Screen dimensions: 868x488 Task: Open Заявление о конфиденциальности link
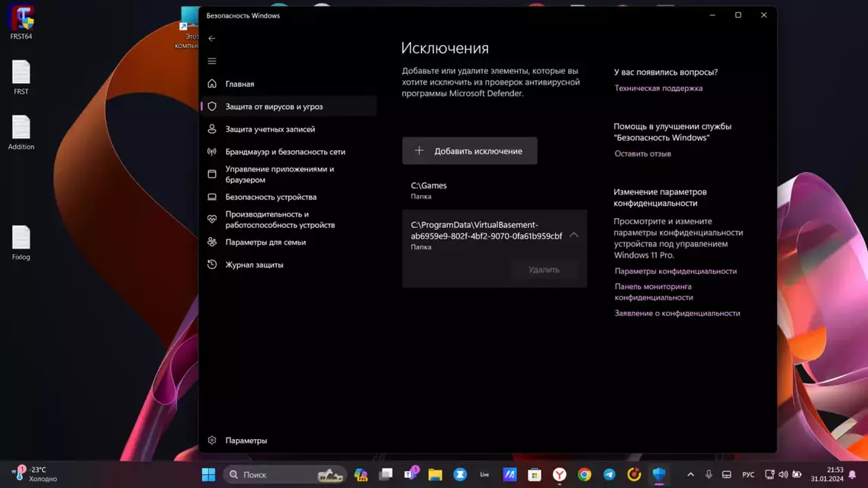677,313
